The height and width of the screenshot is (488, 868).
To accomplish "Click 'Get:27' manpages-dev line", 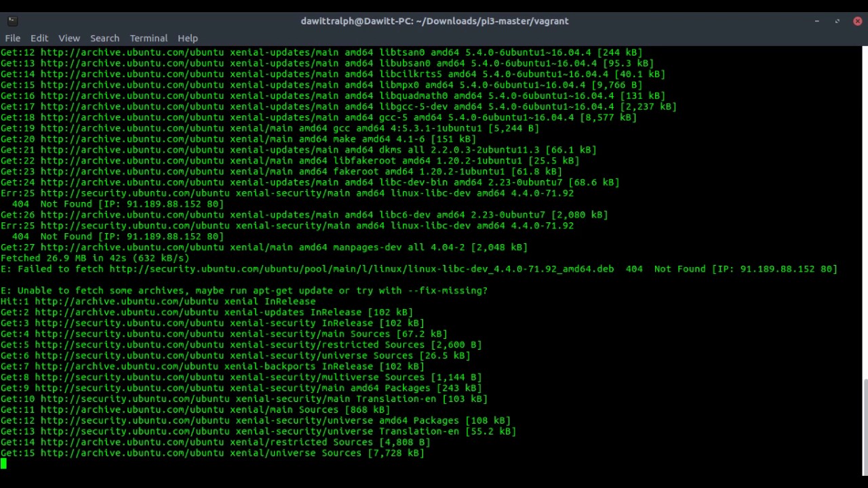I will click(x=264, y=247).
